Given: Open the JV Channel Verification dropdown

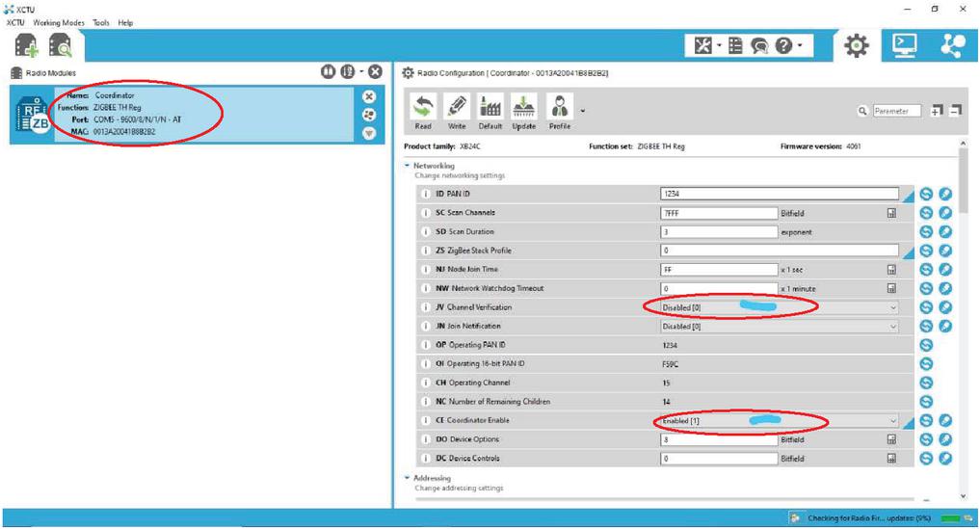Looking at the screenshot, I should (x=779, y=307).
